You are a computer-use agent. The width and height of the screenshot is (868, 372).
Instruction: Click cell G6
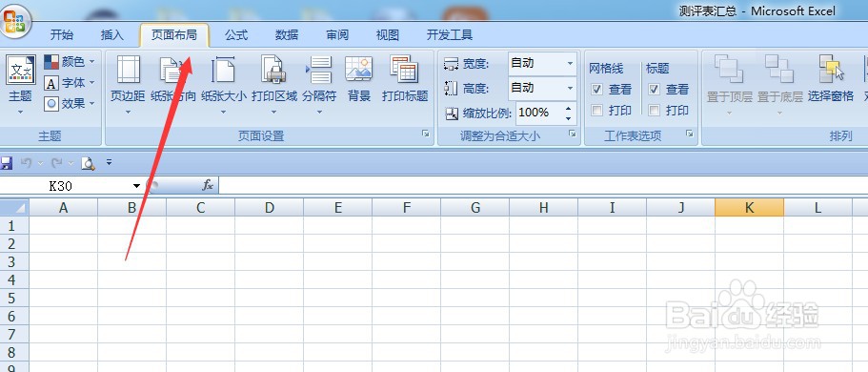point(475,316)
